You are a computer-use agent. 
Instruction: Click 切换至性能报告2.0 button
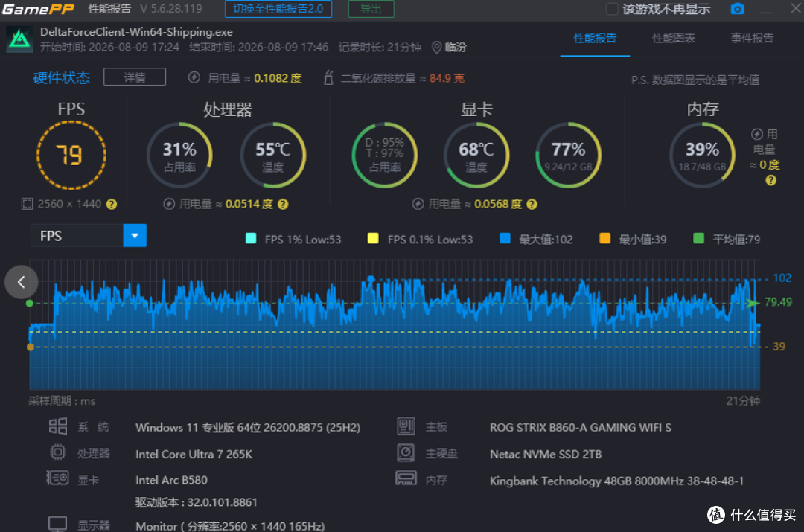(278, 9)
